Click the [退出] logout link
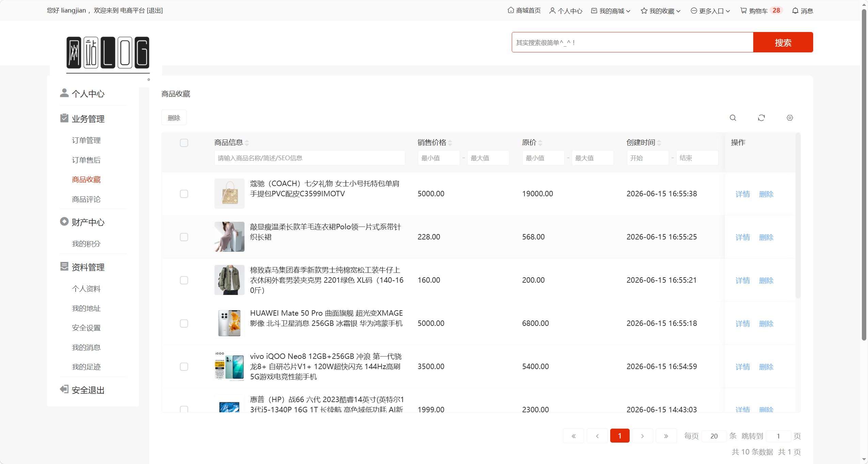Image resolution: width=868 pixels, height=464 pixels. [155, 11]
